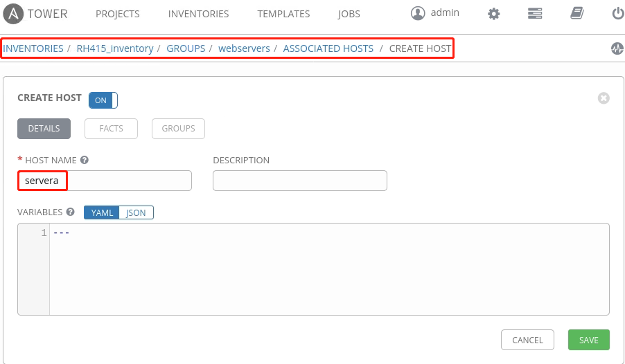The width and height of the screenshot is (625, 364).
Task: Select YAML variables format
Action: [x=102, y=212]
